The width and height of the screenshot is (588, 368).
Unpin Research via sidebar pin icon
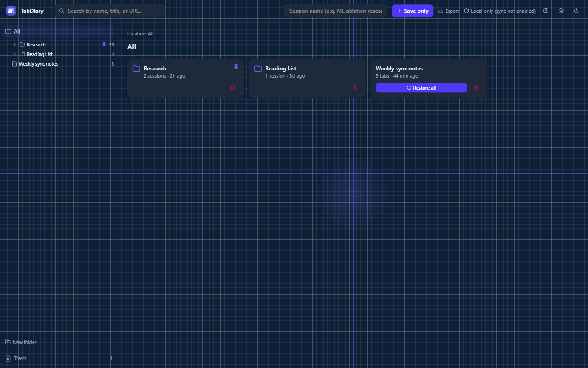(104, 45)
